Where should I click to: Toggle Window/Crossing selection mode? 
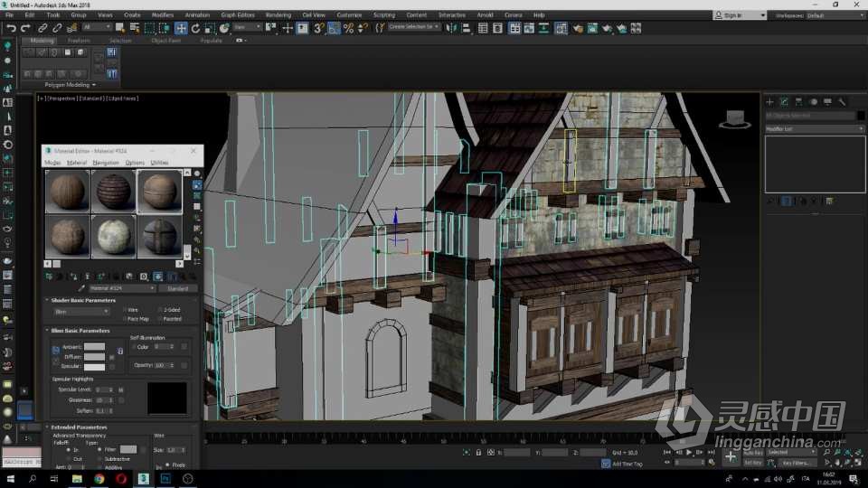(165, 28)
